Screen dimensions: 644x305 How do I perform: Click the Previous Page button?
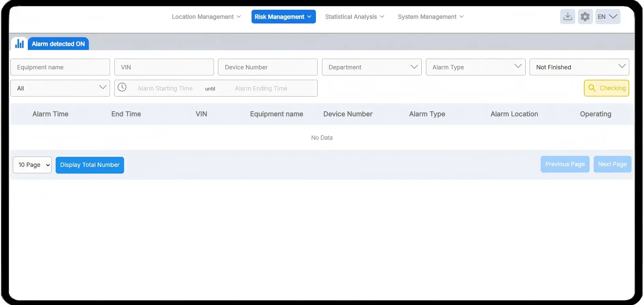click(565, 164)
